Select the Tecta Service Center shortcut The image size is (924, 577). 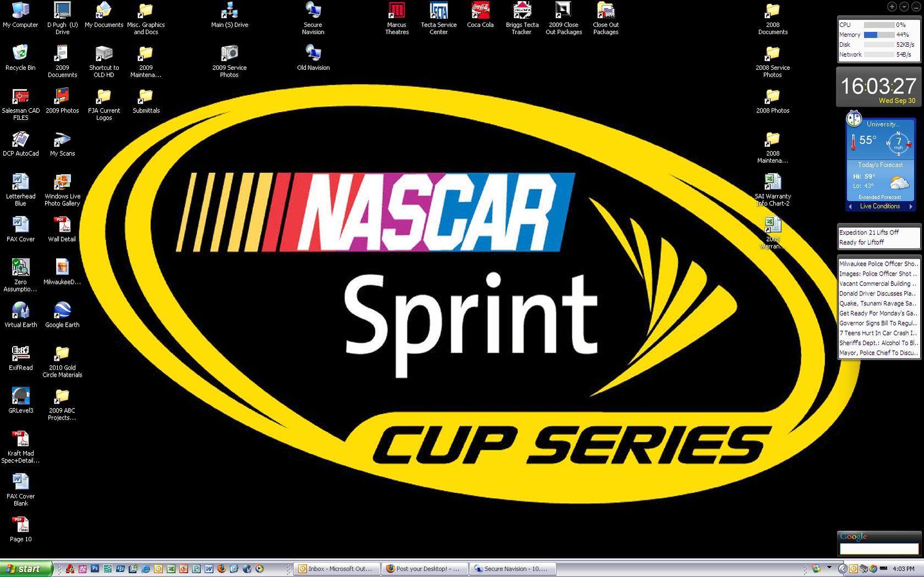439,19
